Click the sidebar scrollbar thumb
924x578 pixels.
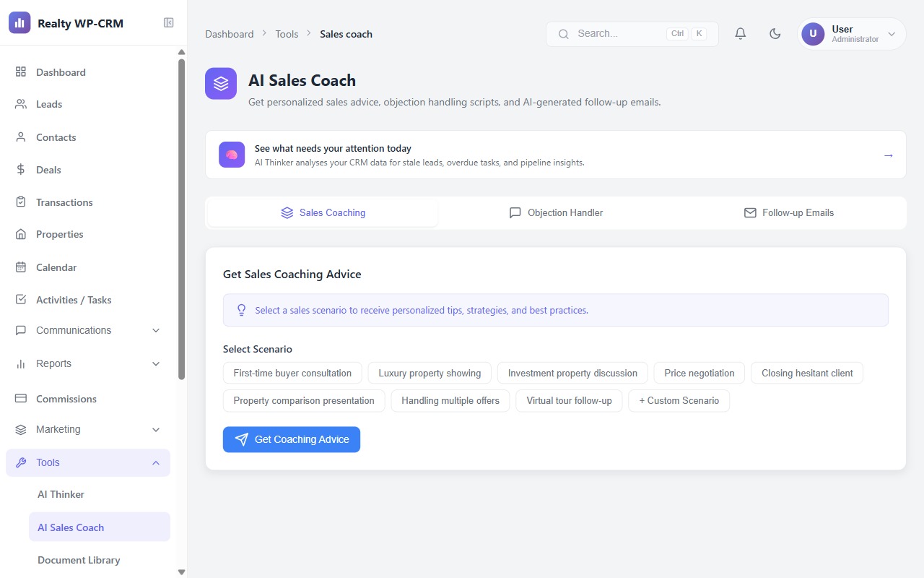click(181, 219)
